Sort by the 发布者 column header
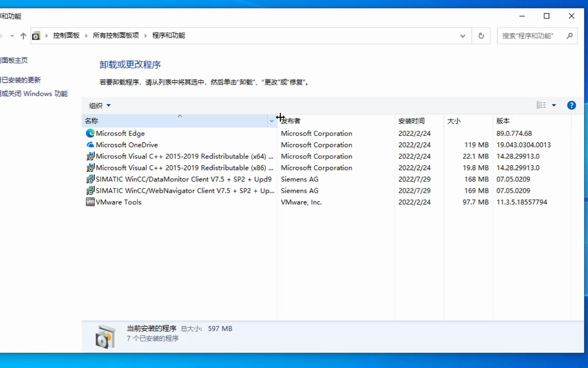The image size is (588, 368). click(336, 121)
